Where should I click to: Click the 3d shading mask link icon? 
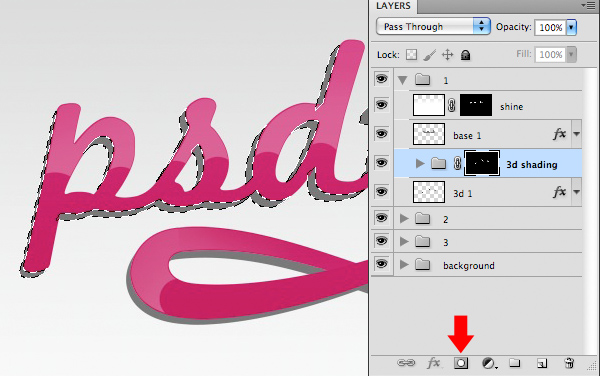[x=457, y=163]
